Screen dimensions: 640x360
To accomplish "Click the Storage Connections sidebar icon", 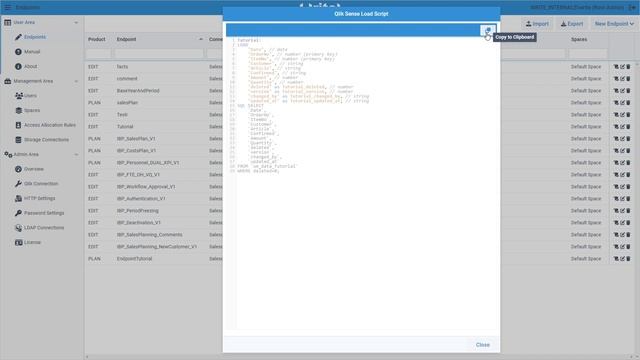I will click(x=18, y=140).
